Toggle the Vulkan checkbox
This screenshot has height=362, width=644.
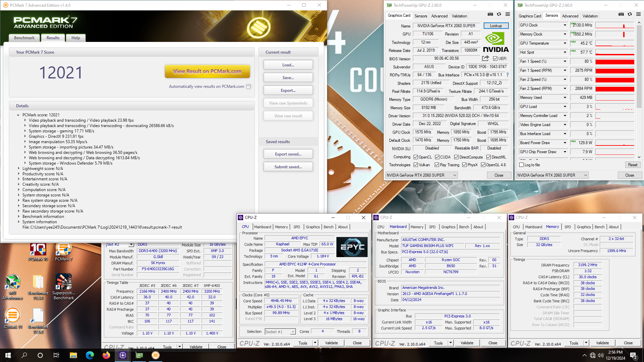pyautogui.click(x=416, y=165)
